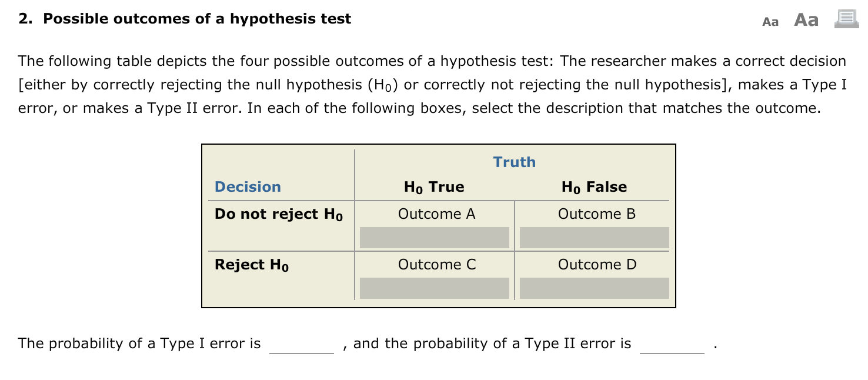The width and height of the screenshot is (868, 380).
Task: Open the print view using the printer icon
Action: [846, 18]
